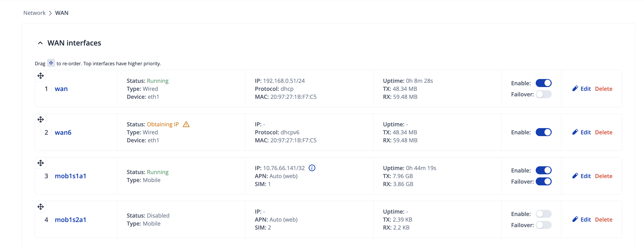Enable the mob1s2a1 interface toggle
This screenshot has height=246, width=644.
[543, 214]
